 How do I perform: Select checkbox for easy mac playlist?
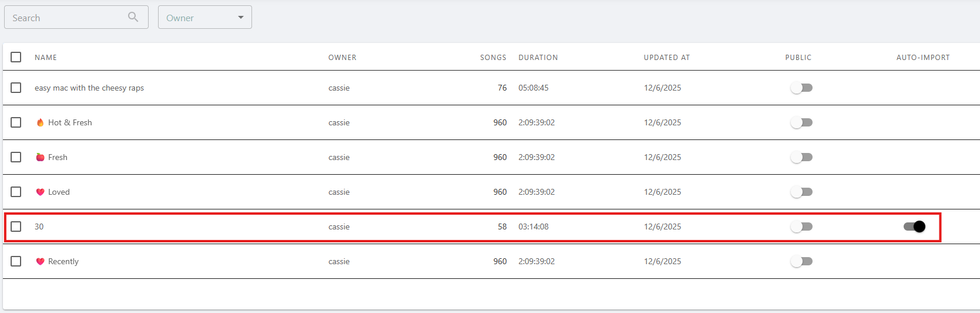(16, 88)
